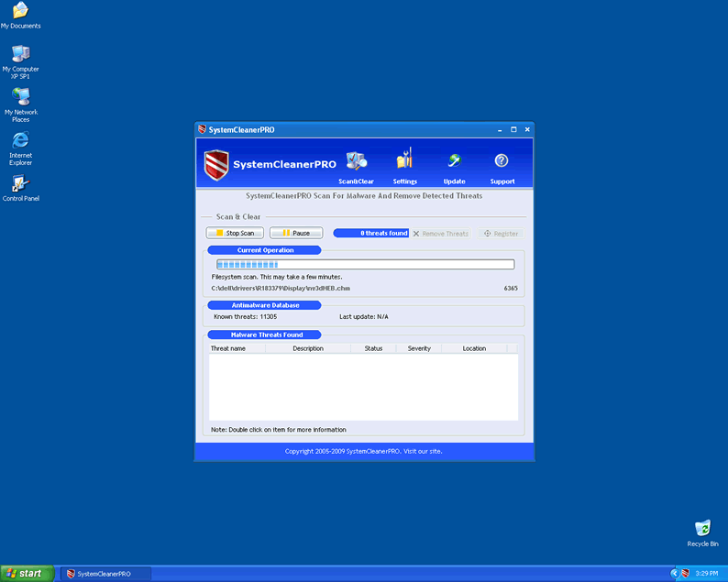This screenshot has height=582, width=728.
Task: Launch Internet Explorer from desktop
Action: 20,140
